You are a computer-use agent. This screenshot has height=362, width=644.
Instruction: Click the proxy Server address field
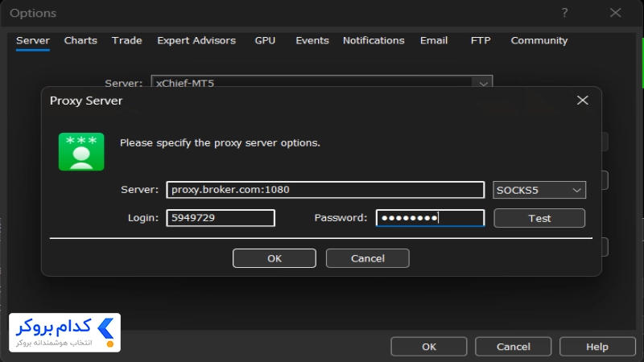325,190
